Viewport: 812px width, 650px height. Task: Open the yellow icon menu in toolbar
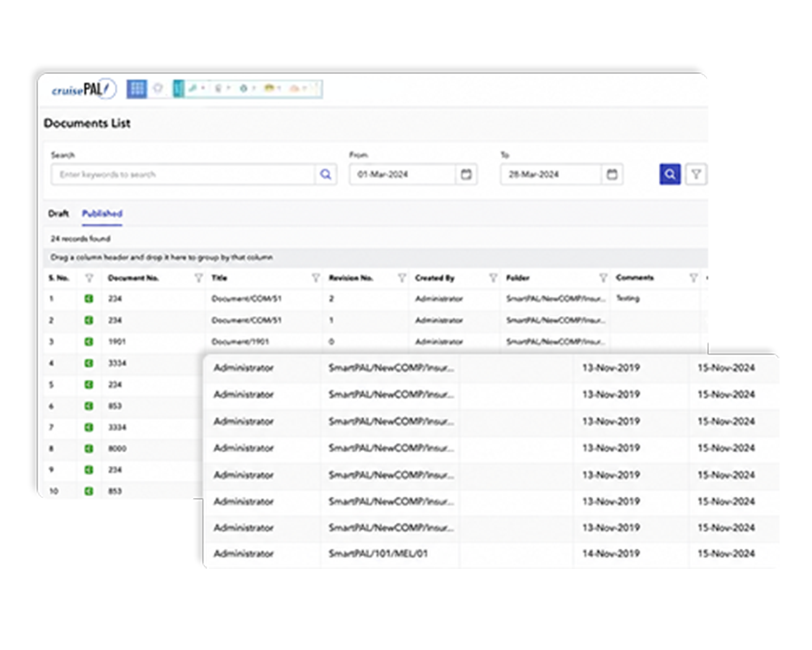(271, 88)
